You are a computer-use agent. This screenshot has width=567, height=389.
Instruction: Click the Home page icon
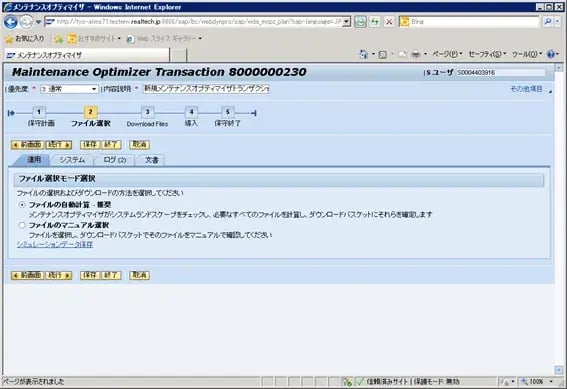click(363, 54)
